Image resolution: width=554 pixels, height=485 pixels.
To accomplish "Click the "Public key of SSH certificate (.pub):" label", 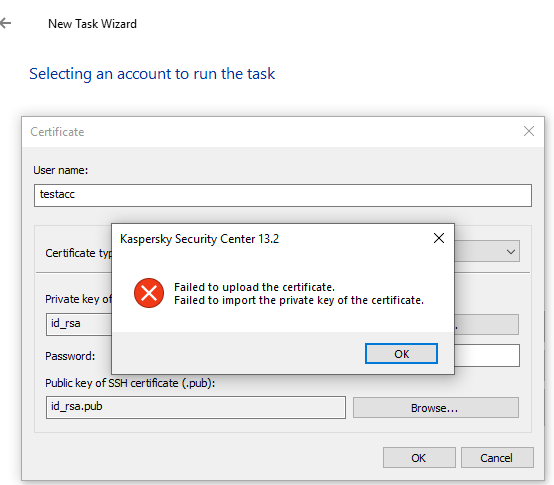I will click(130, 383).
